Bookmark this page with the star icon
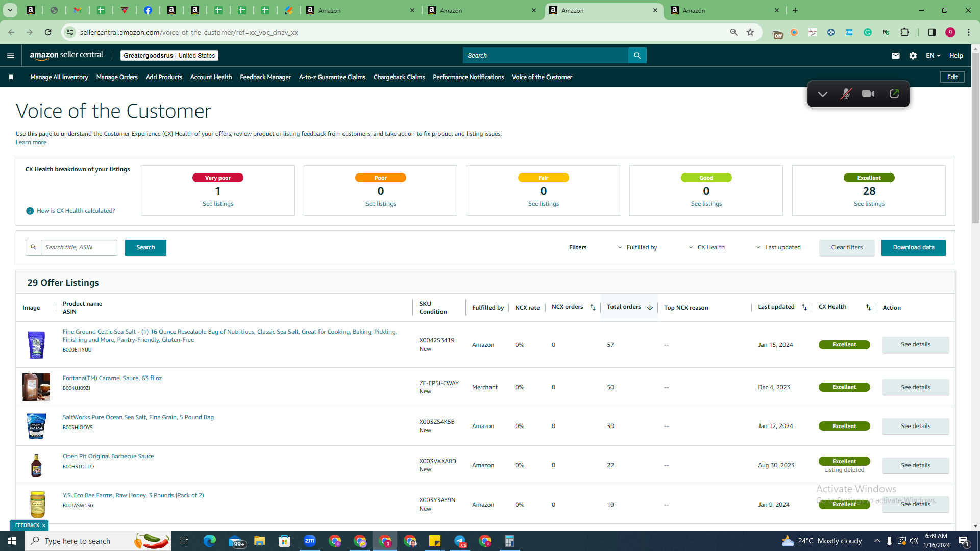 750,32
